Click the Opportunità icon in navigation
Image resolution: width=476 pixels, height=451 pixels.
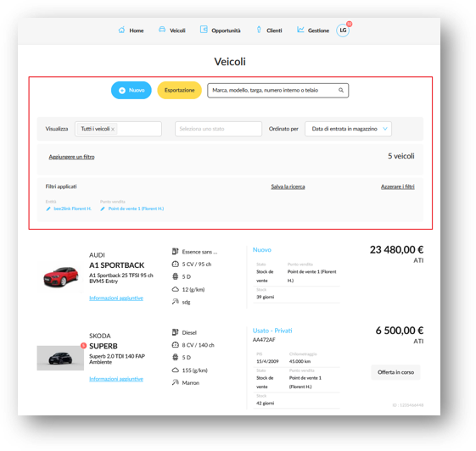tap(204, 30)
